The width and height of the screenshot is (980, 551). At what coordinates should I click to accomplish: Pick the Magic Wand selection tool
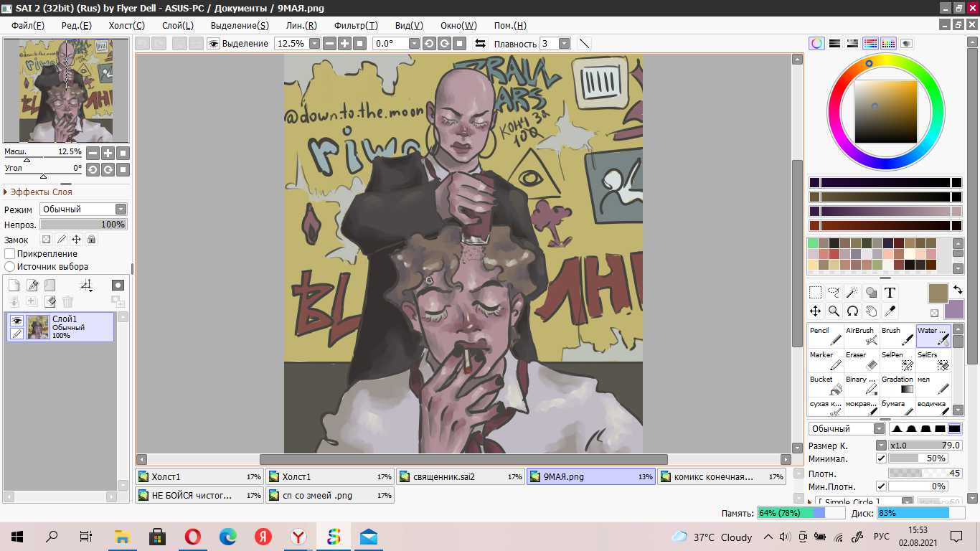[852, 293]
